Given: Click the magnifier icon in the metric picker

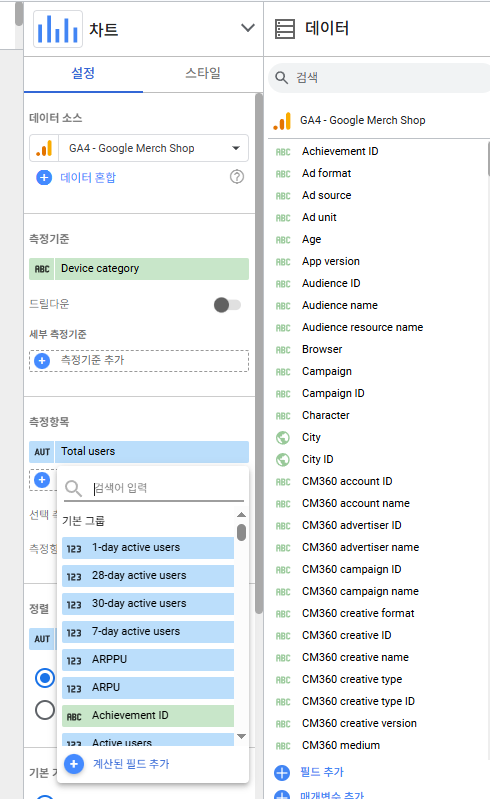Looking at the screenshot, I should click(73, 488).
